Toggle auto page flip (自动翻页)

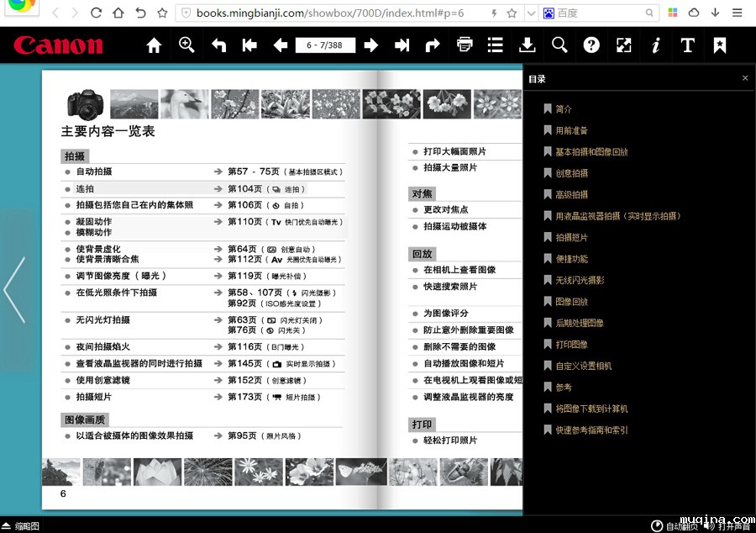674,526
